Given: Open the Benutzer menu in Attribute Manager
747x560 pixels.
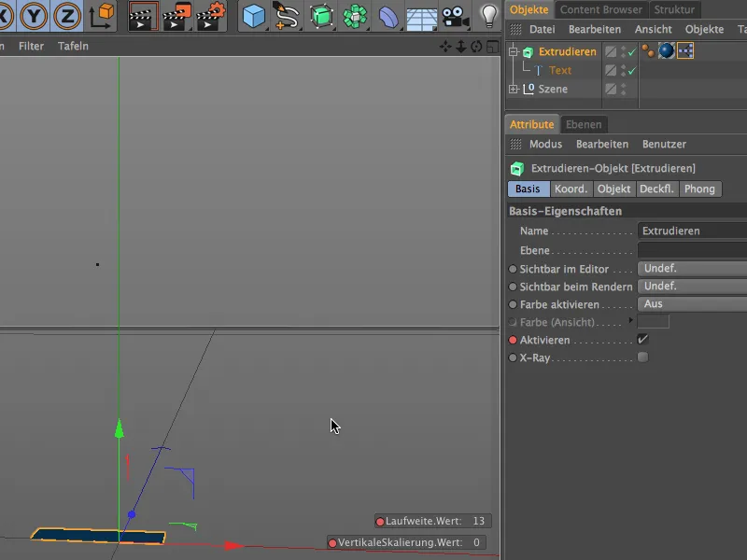Looking at the screenshot, I should (x=664, y=144).
